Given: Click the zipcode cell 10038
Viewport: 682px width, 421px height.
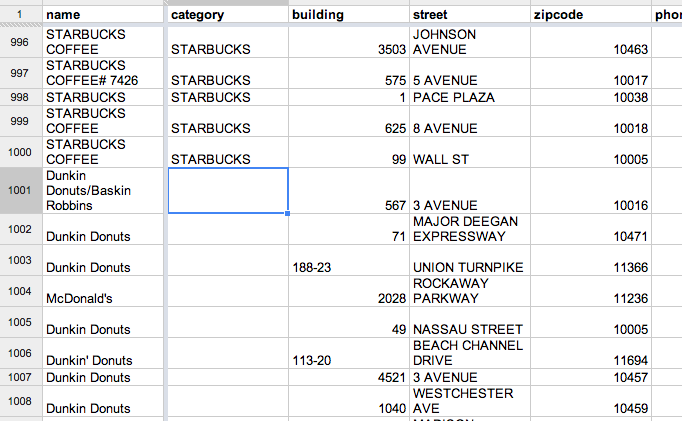Looking at the screenshot, I should (x=591, y=97).
